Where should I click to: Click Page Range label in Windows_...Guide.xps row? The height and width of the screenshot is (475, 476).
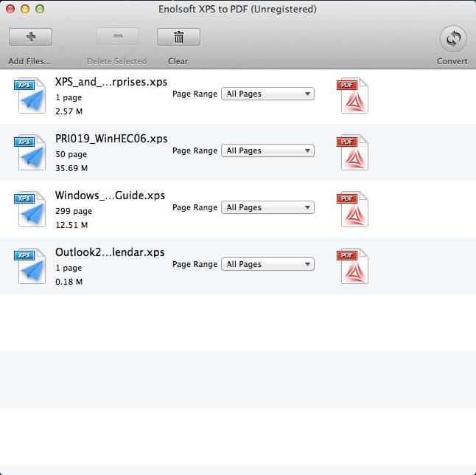pos(195,208)
